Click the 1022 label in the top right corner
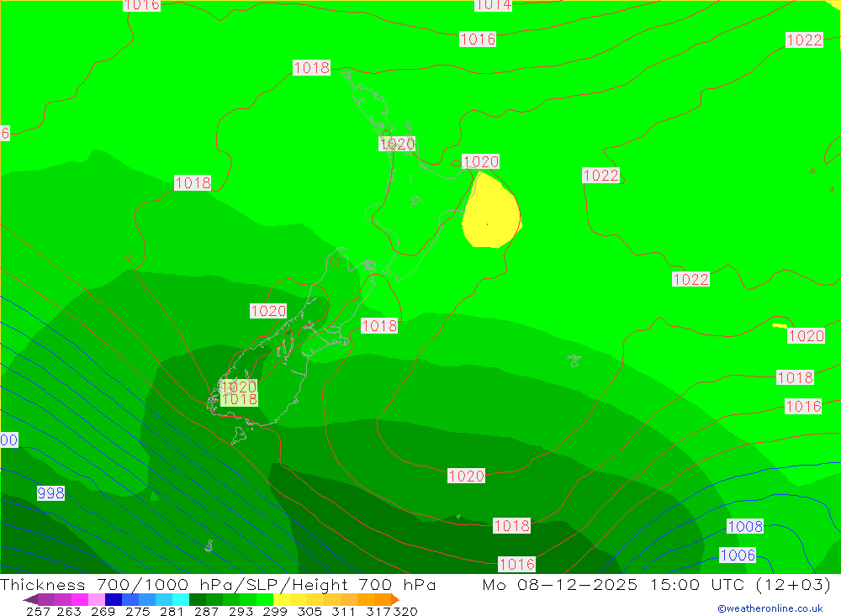 804,39
